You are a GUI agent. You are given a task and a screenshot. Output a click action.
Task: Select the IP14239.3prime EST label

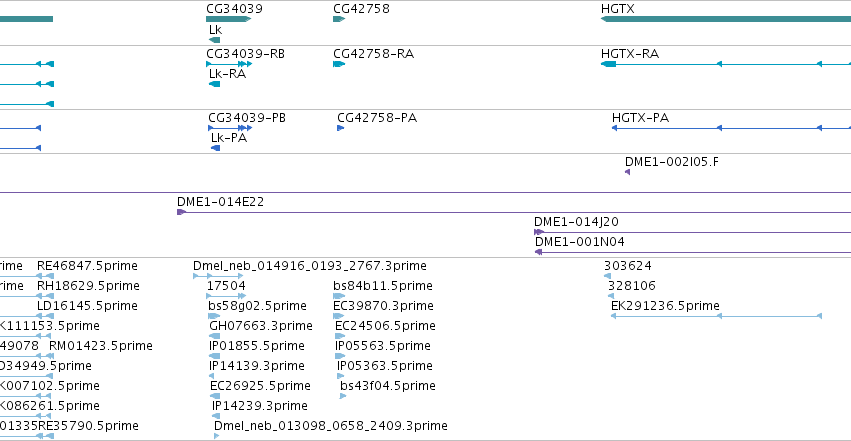(259, 406)
